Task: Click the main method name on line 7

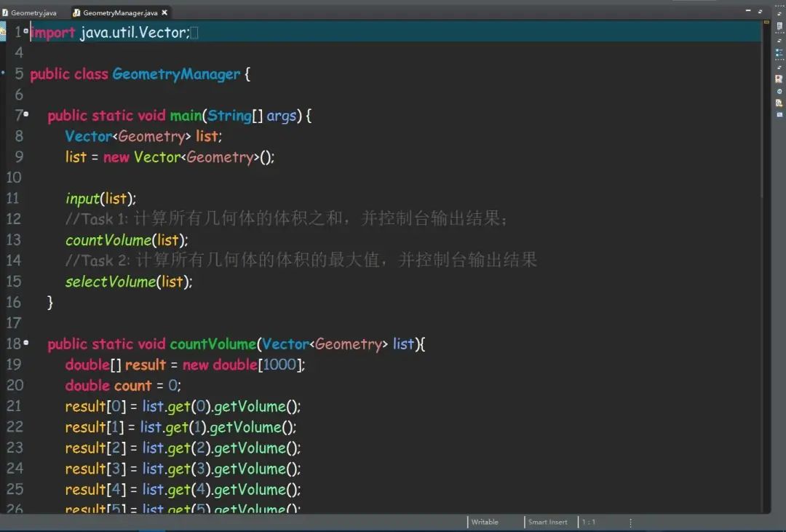Action: 186,116
